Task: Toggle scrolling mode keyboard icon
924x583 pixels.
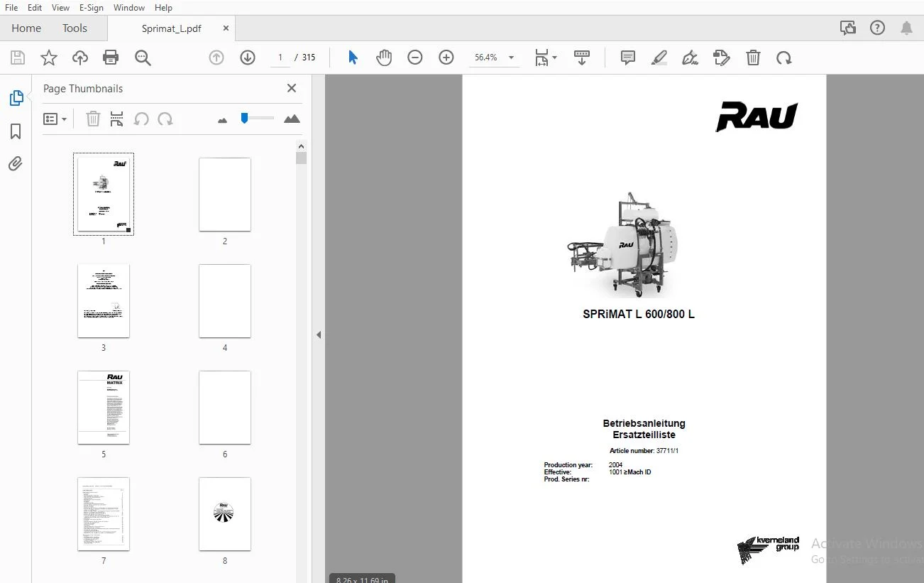Action: click(582, 58)
